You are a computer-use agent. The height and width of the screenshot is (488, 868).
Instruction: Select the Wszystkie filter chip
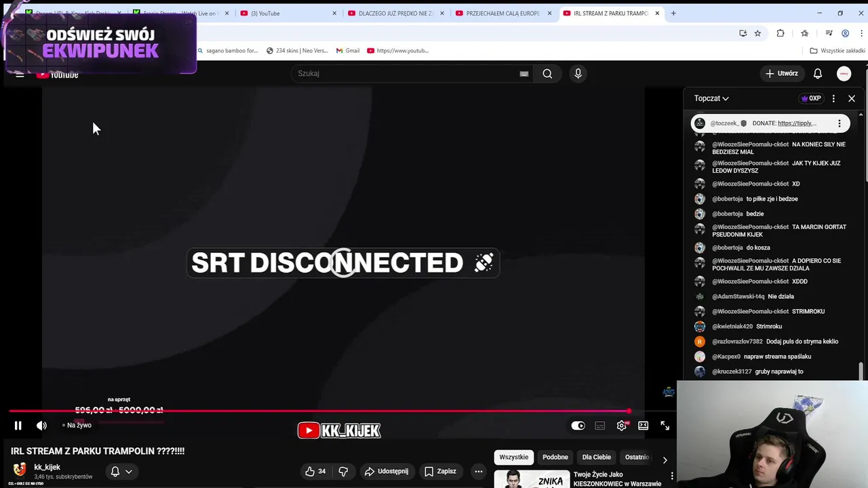tap(513, 457)
